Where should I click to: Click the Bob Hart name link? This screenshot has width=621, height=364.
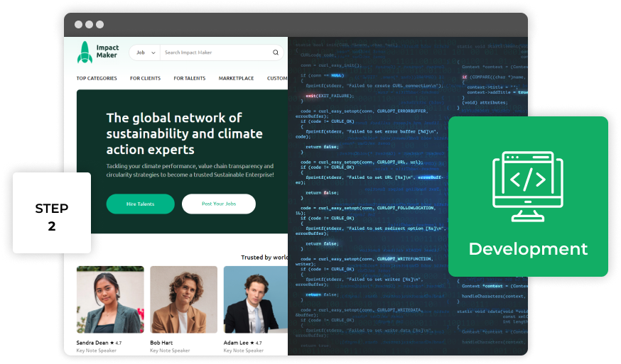pyautogui.click(x=161, y=343)
